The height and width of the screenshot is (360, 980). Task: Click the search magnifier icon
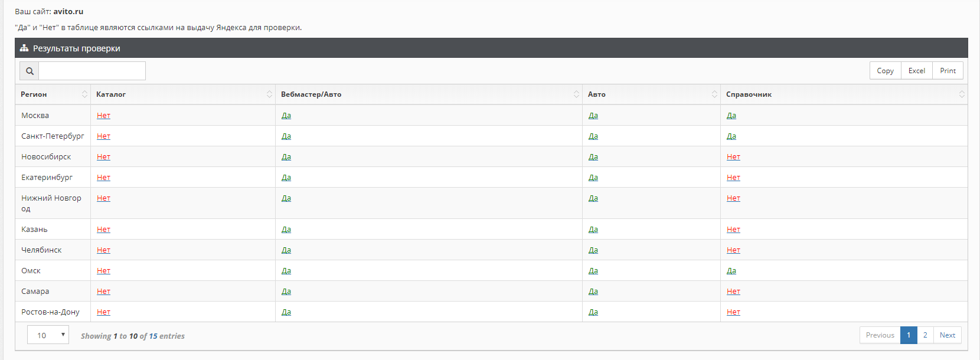[x=30, y=71]
